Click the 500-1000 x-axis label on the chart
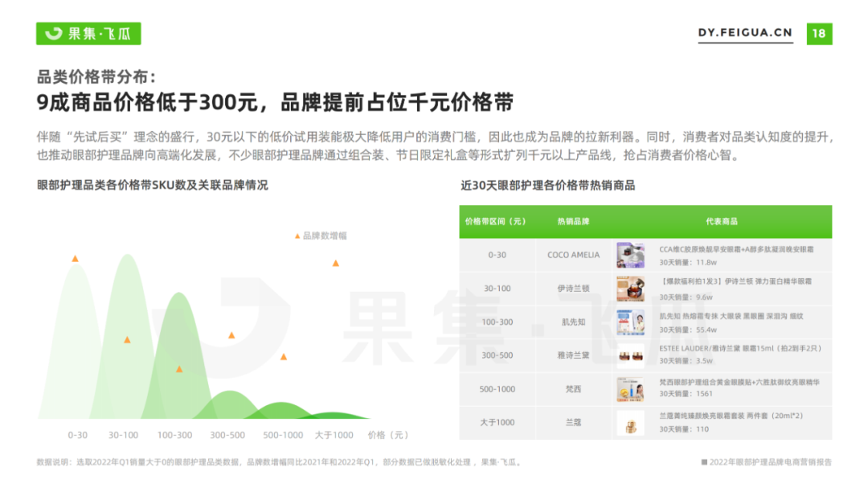The width and height of the screenshot is (868, 488). [x=283, y=436]
